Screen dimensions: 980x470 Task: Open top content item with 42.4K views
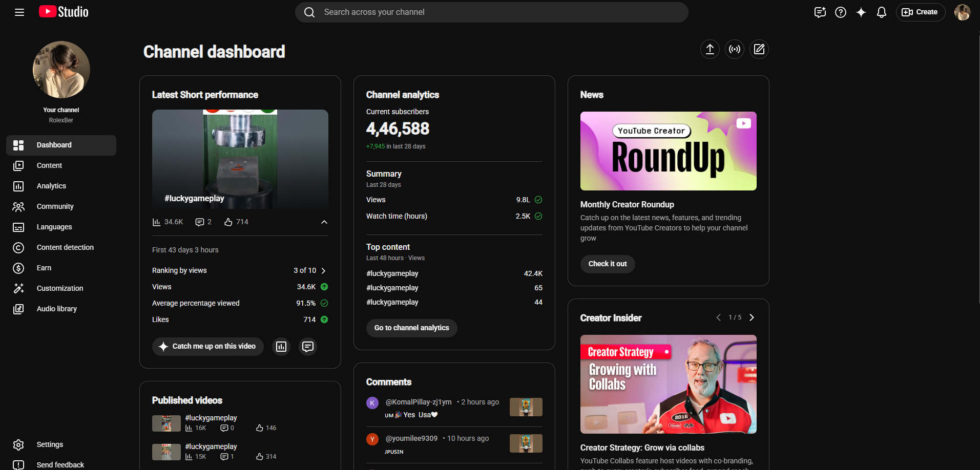click(x=392, y=273)
